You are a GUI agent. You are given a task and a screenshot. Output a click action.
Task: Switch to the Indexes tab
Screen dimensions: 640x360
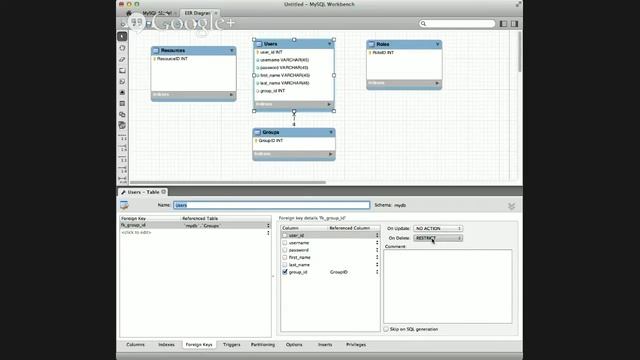pos(166,345)
